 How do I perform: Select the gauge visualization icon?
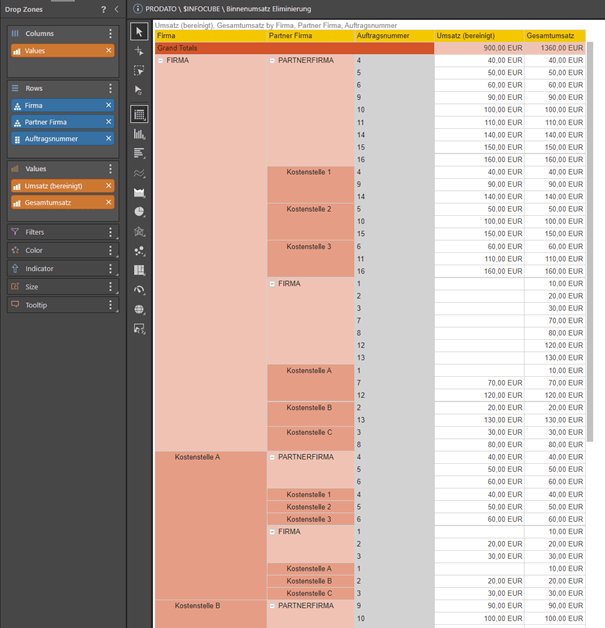coord(139,290)
